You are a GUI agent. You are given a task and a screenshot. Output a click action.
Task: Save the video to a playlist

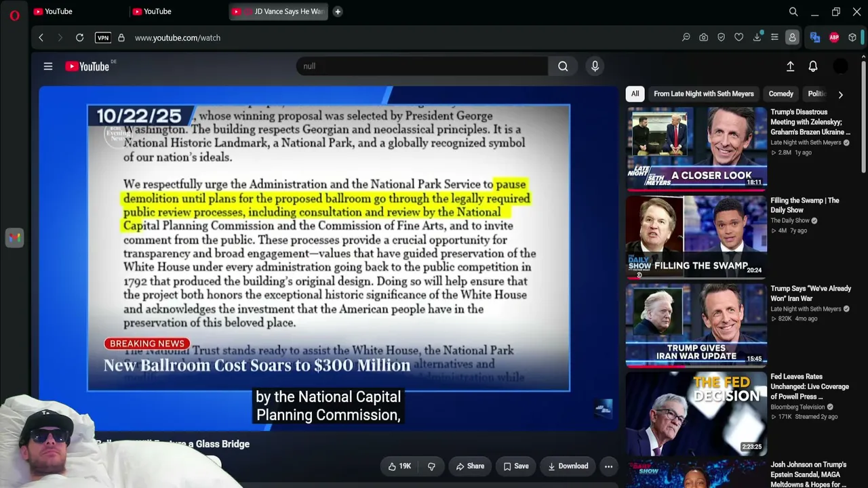pyautogui.click(x=516, y=466)
